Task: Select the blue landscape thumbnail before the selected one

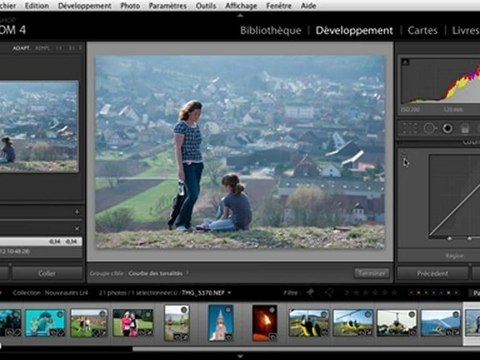Action: pyautogui.click(x=441, y=322)
